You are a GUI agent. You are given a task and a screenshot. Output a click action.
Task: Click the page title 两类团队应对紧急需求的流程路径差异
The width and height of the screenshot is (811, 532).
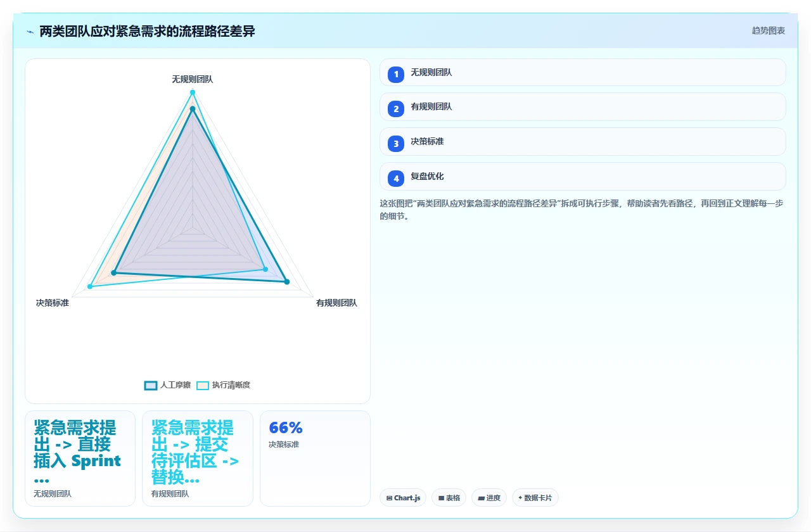148,31
